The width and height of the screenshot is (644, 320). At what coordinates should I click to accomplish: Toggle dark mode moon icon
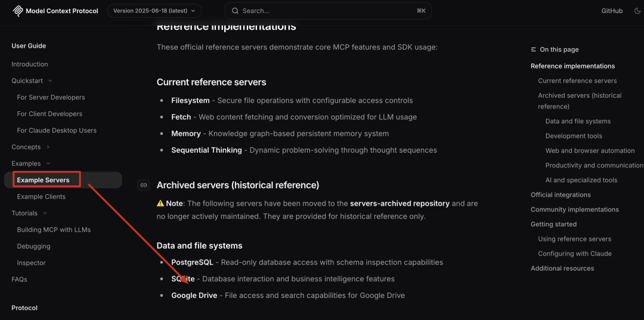[x=637, y=11]
